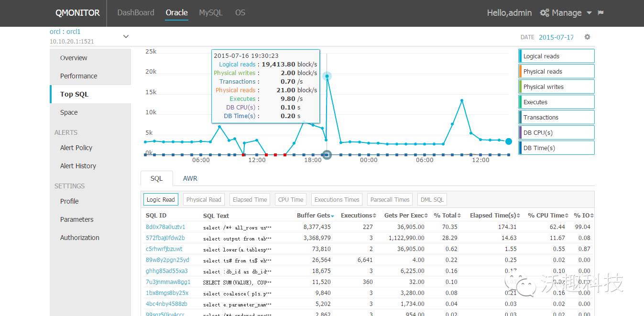The height and width of the screenshot is (316, 644).
Task: Select the DML SQL filter
Action: (x=432, y=199)
